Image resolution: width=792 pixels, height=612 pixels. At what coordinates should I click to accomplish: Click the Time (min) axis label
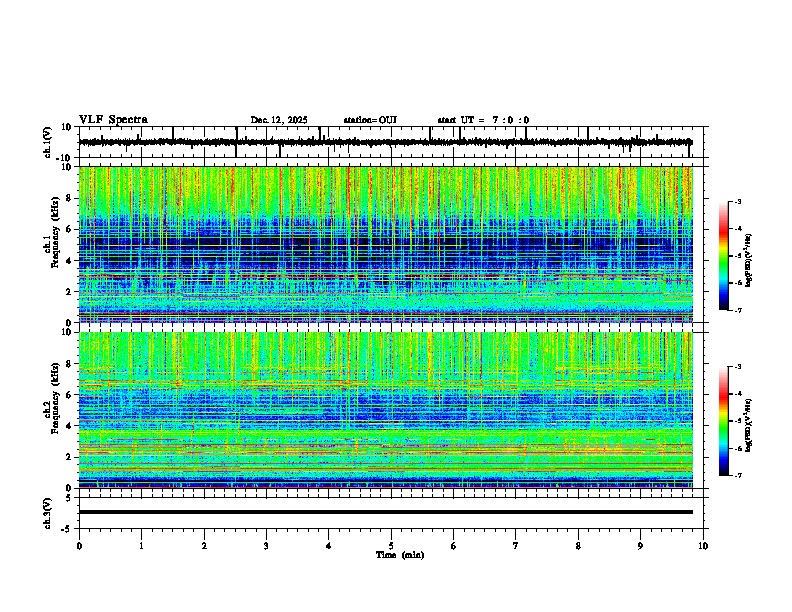pos(400,555)
